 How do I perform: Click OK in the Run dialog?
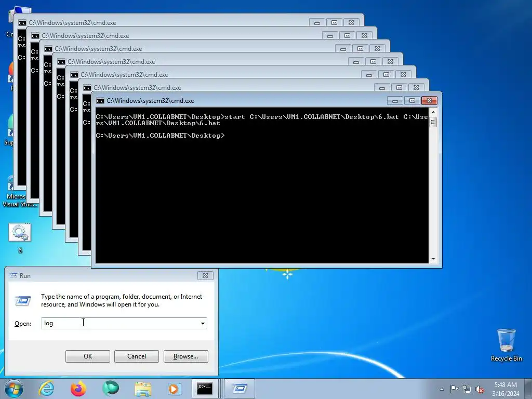click(87, 356)
